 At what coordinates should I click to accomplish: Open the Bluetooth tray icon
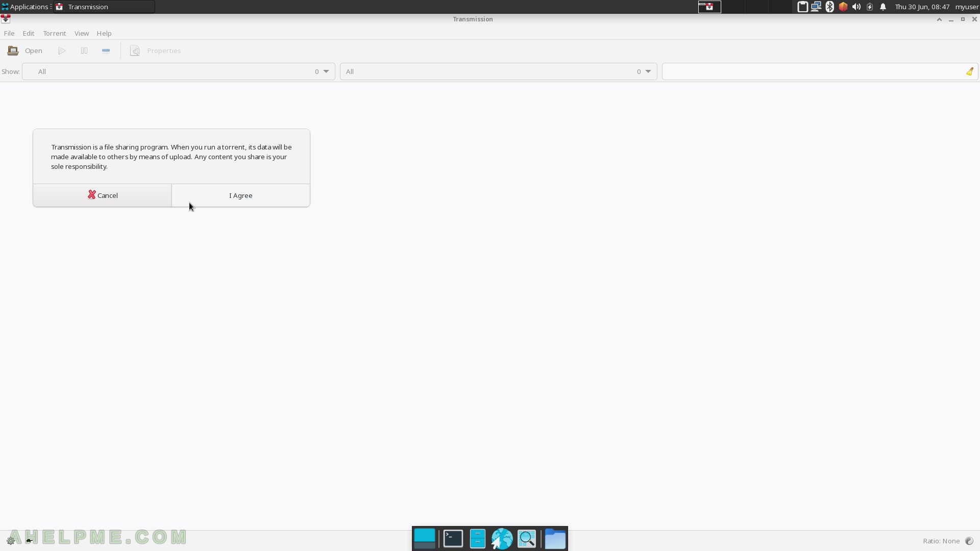(830, 7)
